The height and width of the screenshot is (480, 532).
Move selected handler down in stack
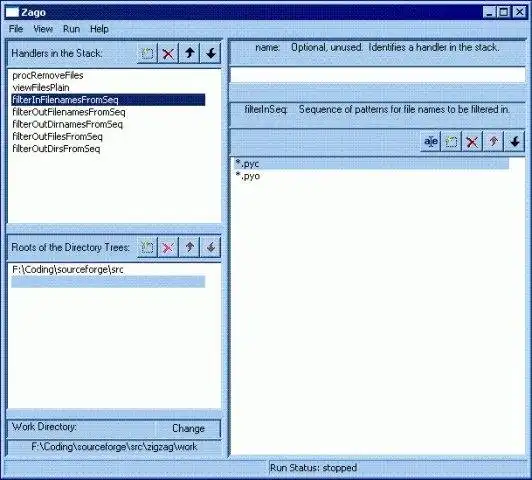click(211, 53)
